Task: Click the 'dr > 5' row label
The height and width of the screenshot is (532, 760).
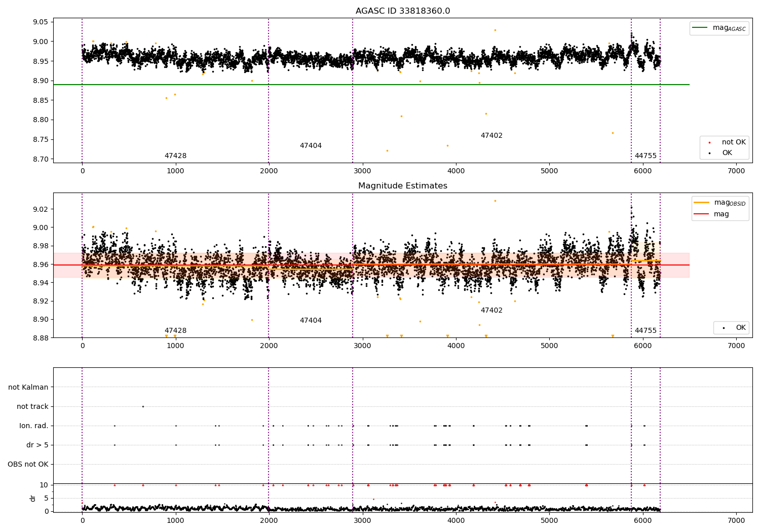Action: (x=37, y=445)
